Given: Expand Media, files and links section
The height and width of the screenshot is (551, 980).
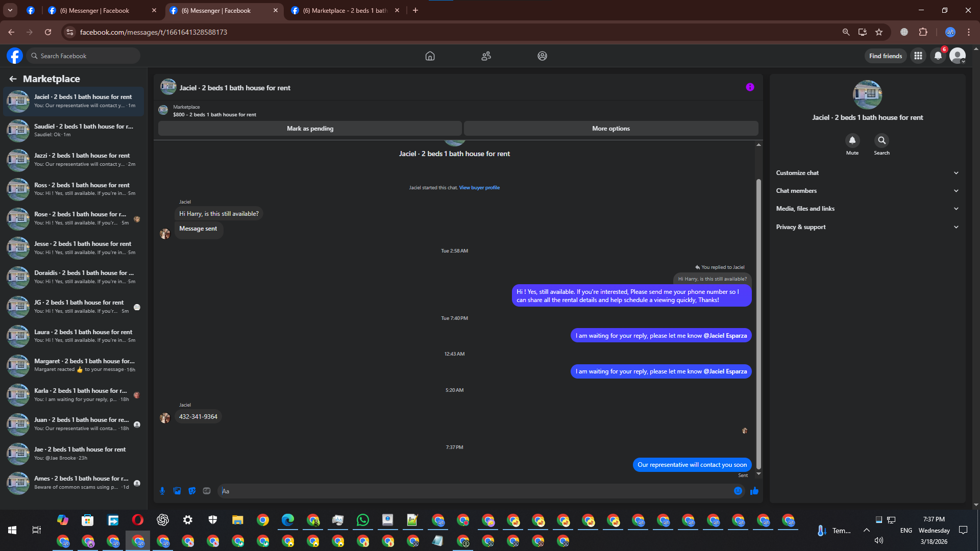Looking at the screenshot, I should (x=867, y=209).
